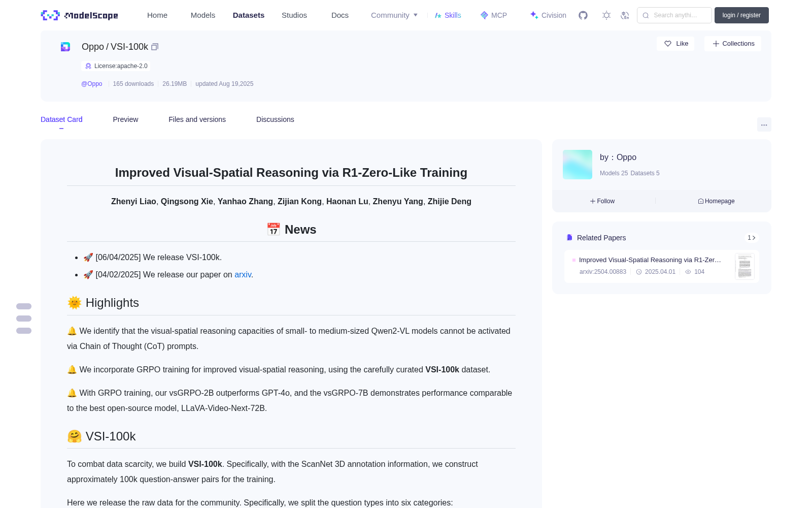Click the paper date '2025.04.01'

(x=660, y=272)
